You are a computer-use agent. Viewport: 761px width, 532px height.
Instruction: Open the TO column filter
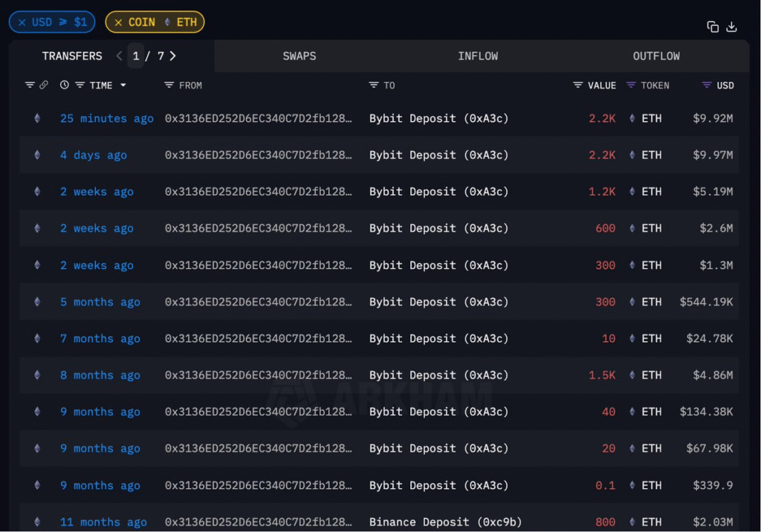374,85
